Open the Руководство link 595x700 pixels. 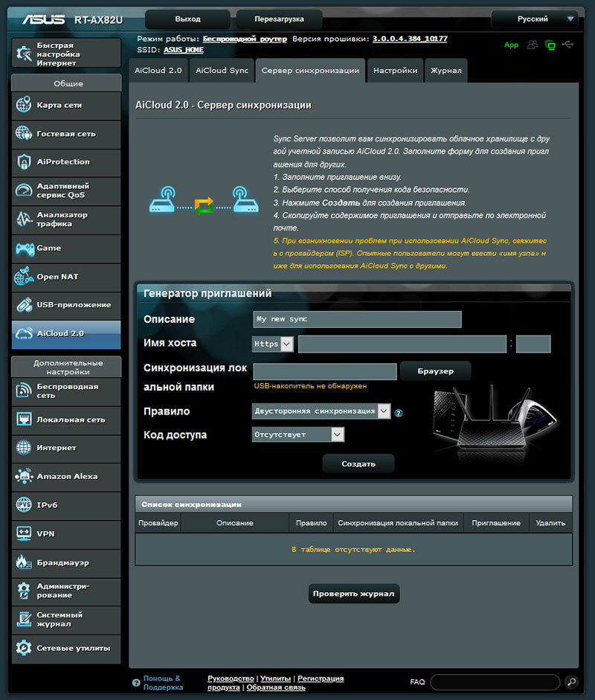pos(231,678)
